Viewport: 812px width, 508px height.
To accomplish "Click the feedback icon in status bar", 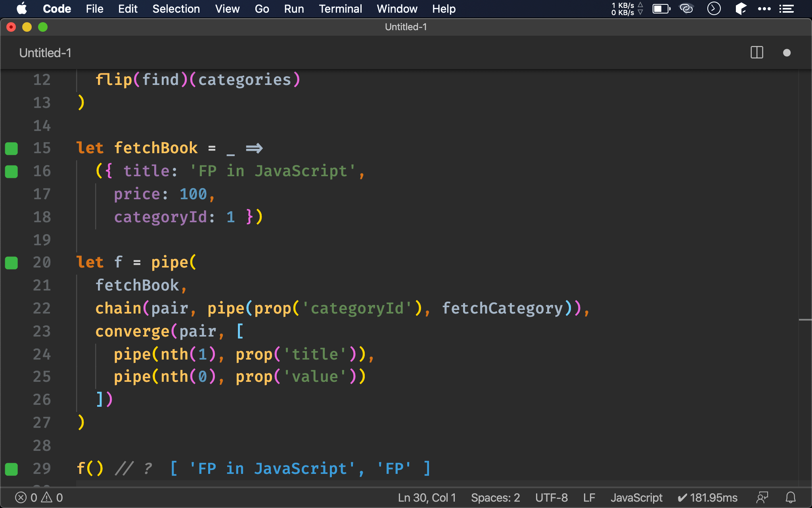I will pyautogui.click(x=762, y=498).
